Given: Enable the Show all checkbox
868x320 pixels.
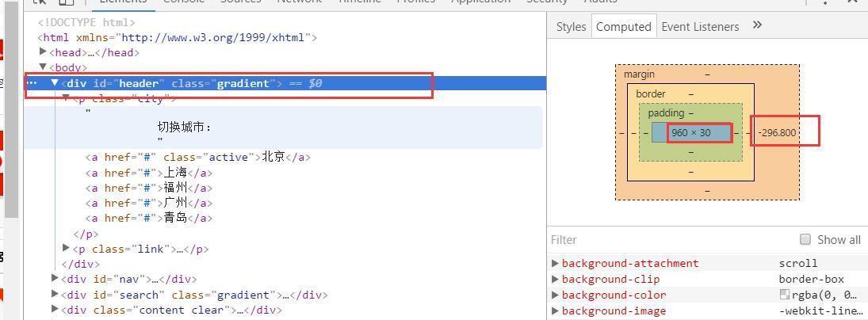Looking at the screenshot, I should (805, 239).
